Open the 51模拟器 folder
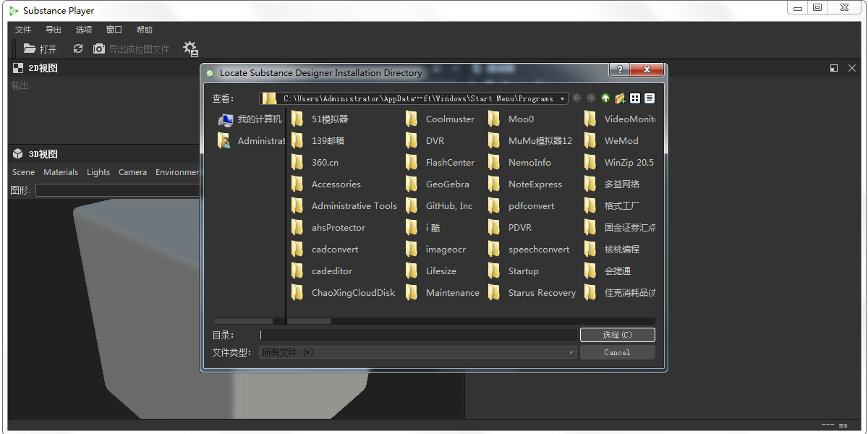The height and width of the screenshot is (434, 868). [320, 119]
